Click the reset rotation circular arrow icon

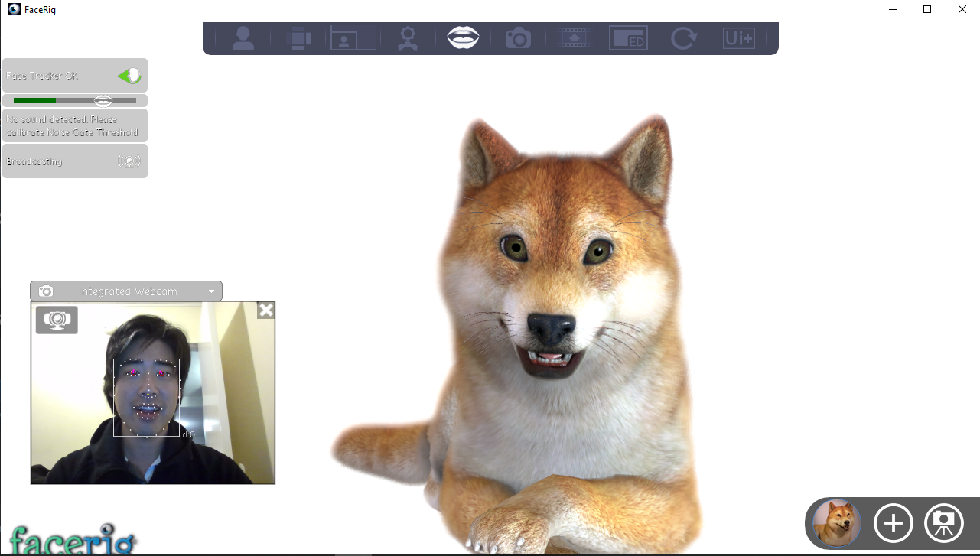pos(683,37)
